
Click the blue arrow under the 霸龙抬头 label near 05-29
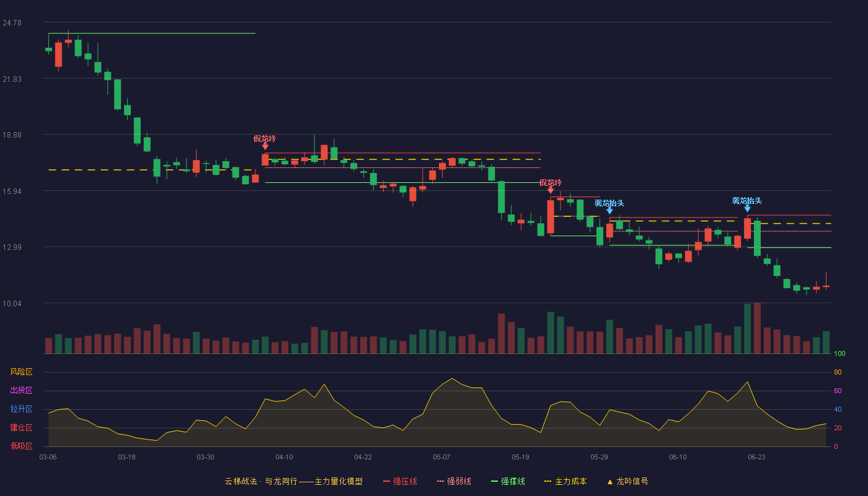click(609, 211)
